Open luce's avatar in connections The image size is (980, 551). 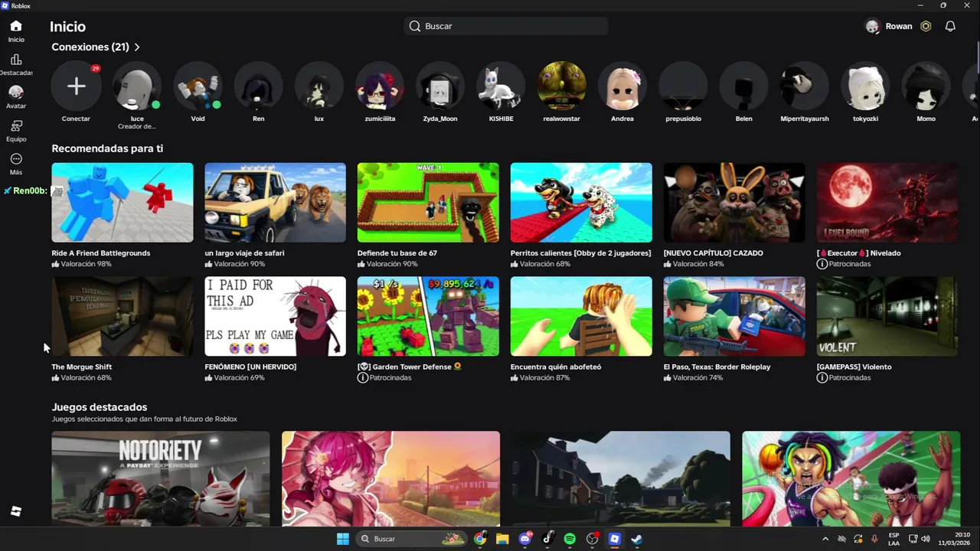click(137, 86)
